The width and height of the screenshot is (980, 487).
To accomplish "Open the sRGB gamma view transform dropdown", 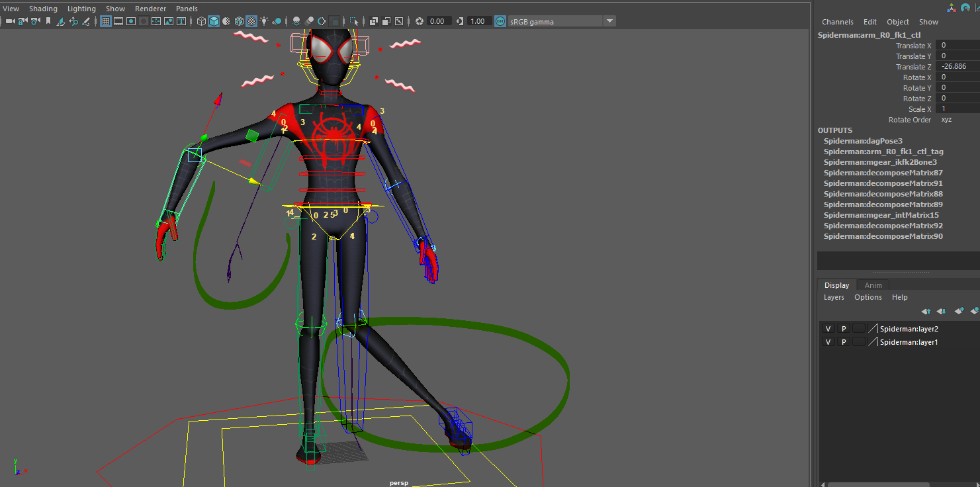I will tap(562, 21).
